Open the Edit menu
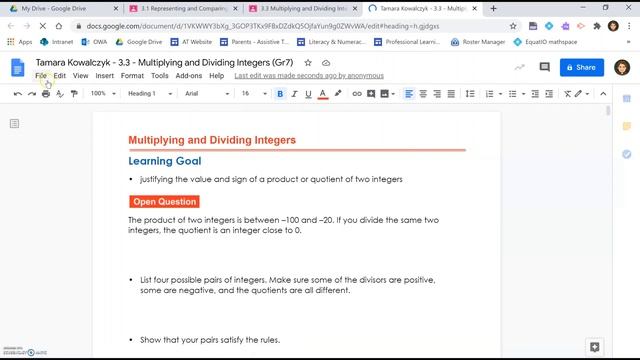 pyautogui.click(x=60, y=76)
